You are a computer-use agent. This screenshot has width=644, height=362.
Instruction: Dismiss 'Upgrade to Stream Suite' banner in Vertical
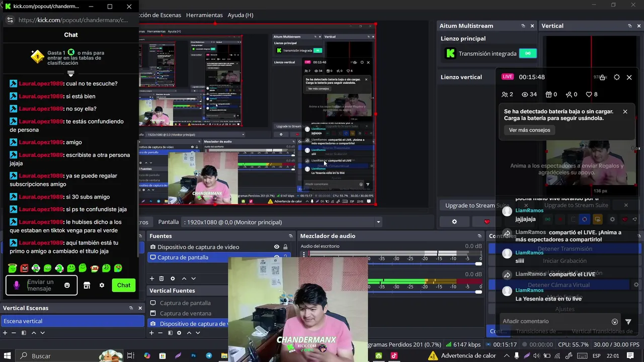(626, 205)
